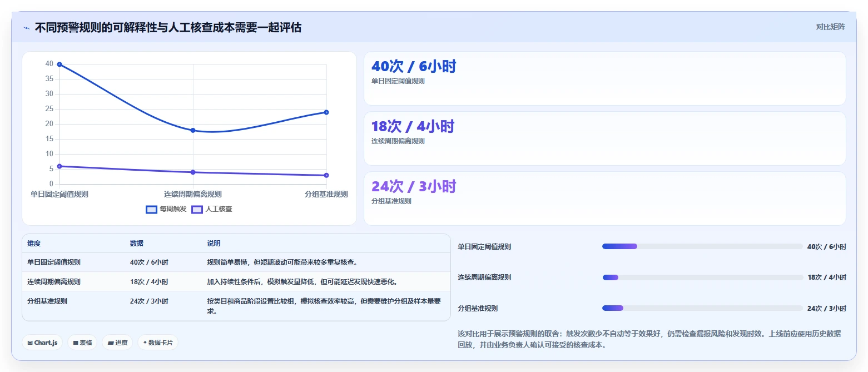Click the 单日固定阈值规则 progress row label
The image size is (868, 372).
tap(484, 247)
